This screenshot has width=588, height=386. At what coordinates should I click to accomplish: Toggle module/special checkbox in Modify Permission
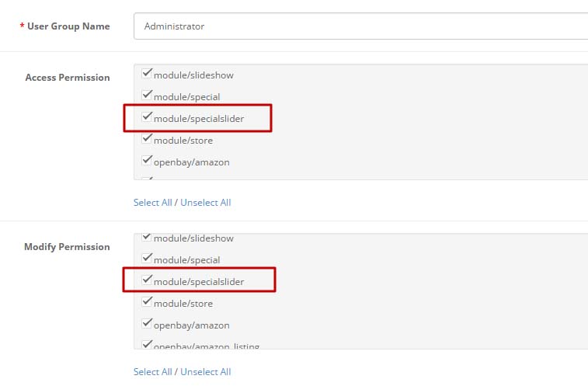point(147,259)
